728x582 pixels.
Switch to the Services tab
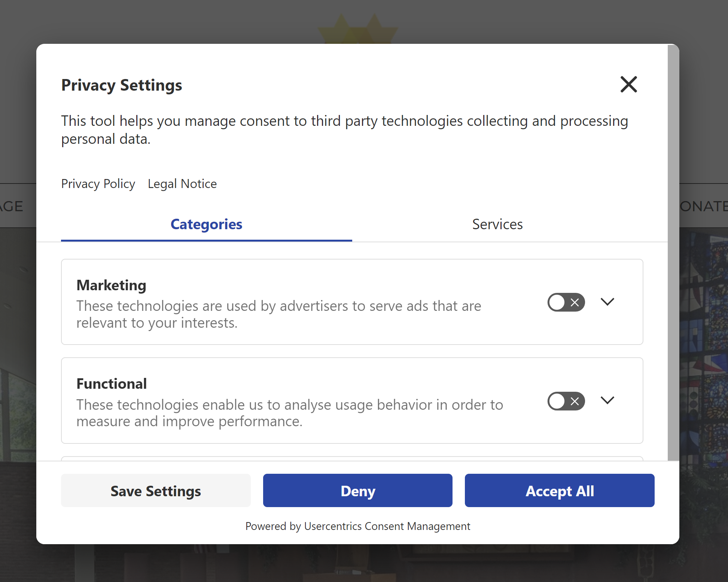click(x=497, y=224)
